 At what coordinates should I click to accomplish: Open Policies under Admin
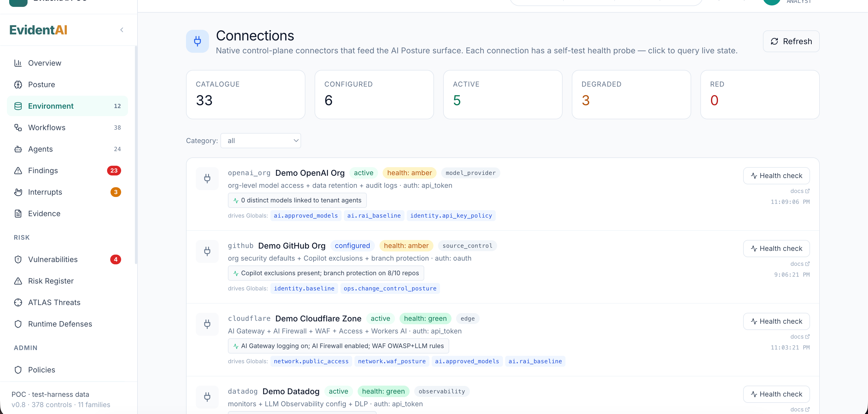[x=67, y=370]
